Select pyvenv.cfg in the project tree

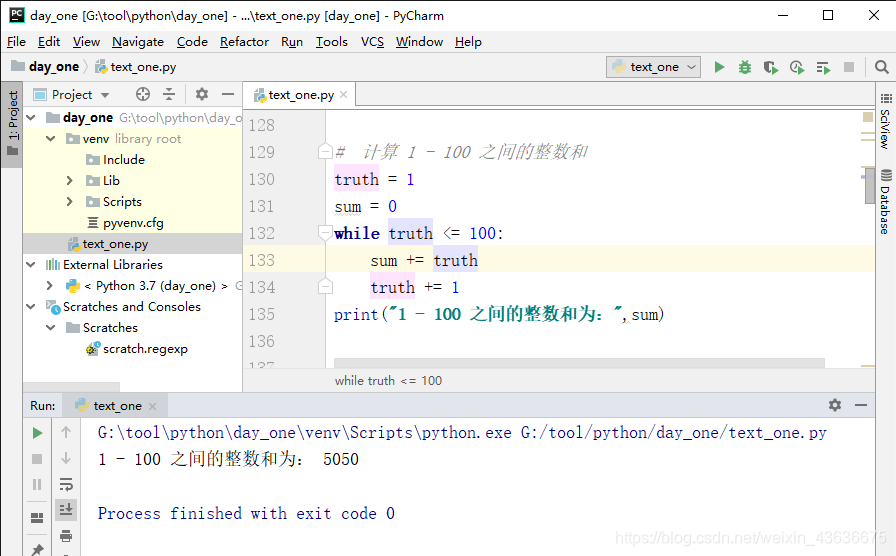[x=133, y=223]
